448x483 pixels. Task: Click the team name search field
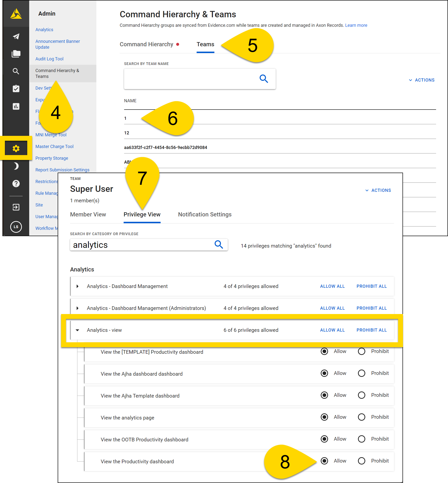coord(192,79)
